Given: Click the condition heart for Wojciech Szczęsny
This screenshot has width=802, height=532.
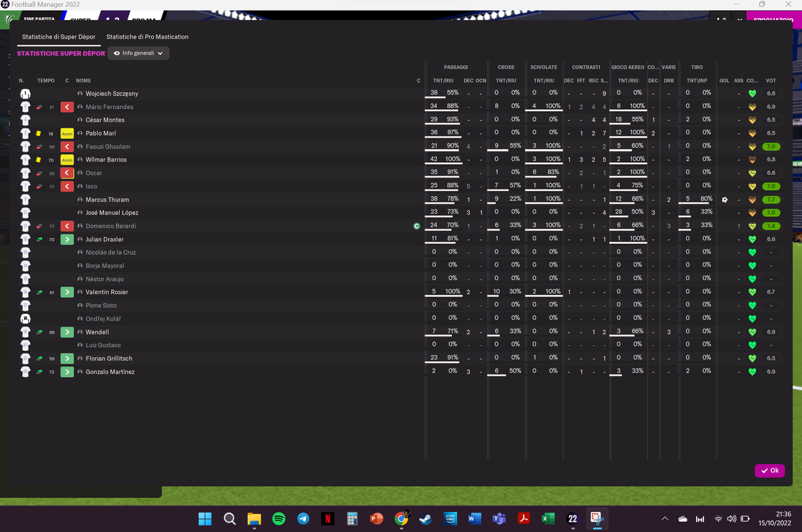Looking at the screenshot, I should pos(753,94).
